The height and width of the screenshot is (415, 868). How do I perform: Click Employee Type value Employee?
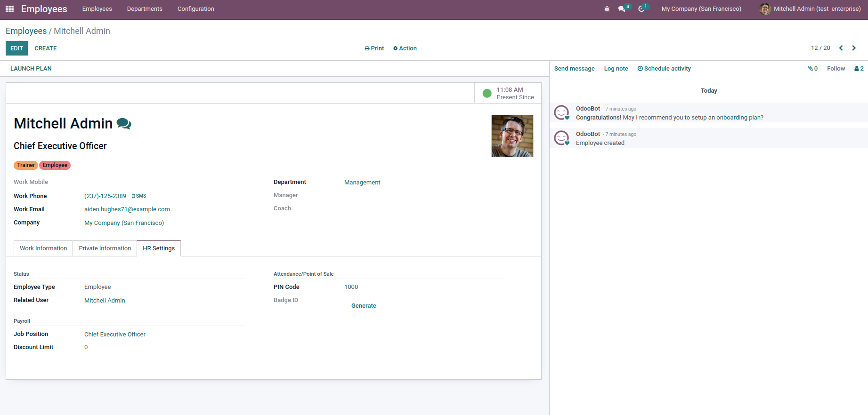click(x=97, y=287)
